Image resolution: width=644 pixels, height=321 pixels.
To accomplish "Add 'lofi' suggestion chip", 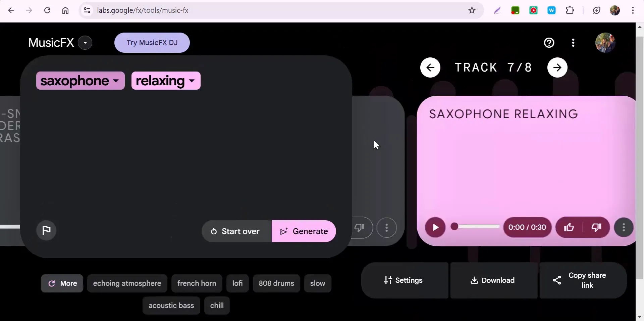I will pyautogui.click(x=237, y=283).
